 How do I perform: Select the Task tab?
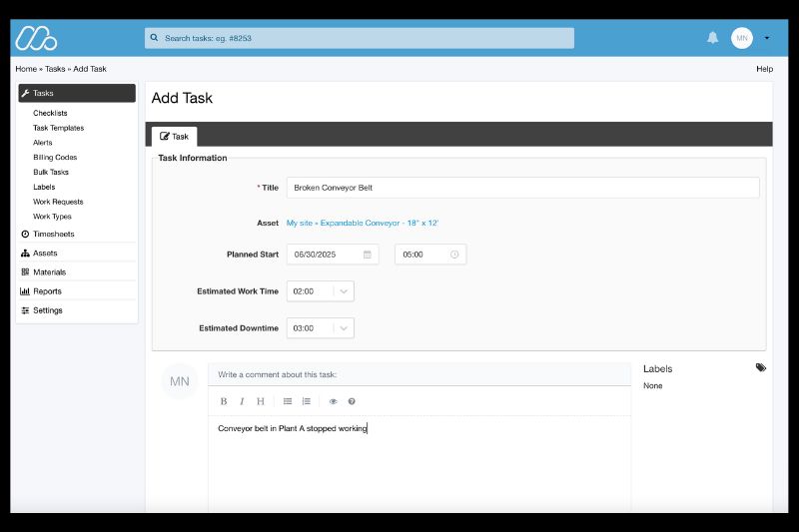pyautogui.click(x=174, y=136)
